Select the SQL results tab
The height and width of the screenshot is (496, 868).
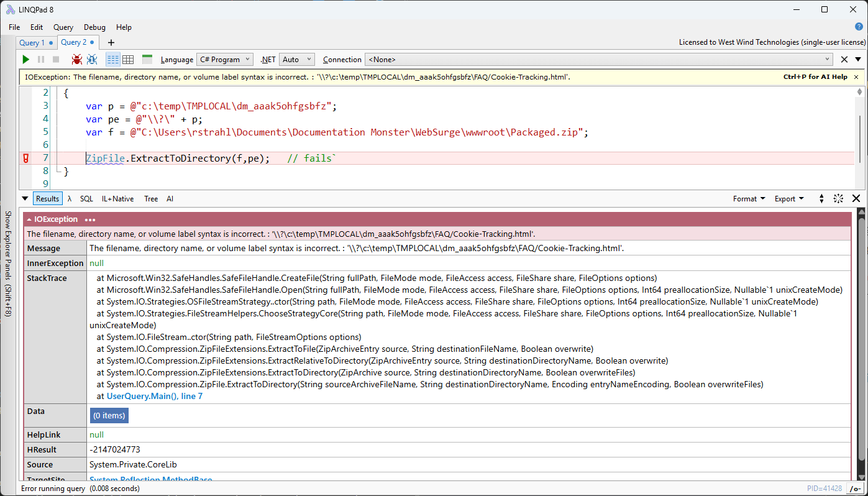[x=86, y=199]
